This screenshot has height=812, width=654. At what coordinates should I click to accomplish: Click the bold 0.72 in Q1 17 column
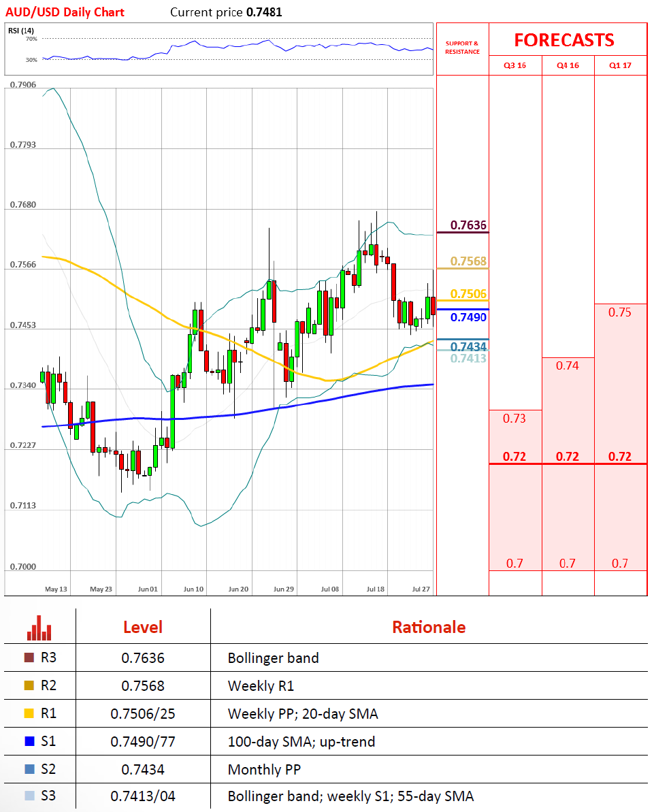620,456
